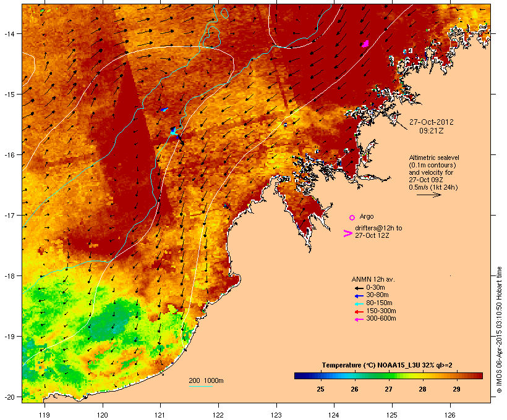This screenshot has width=507, height=420.
Task: Click the magenta 300-600m arrow legend symbol
Action: 359,319
